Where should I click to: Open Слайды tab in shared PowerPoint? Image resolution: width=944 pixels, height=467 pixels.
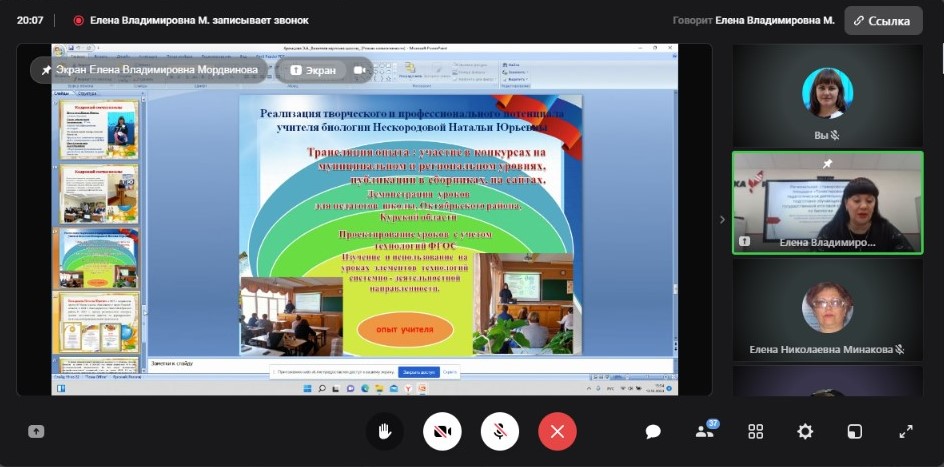click(62, 93)
